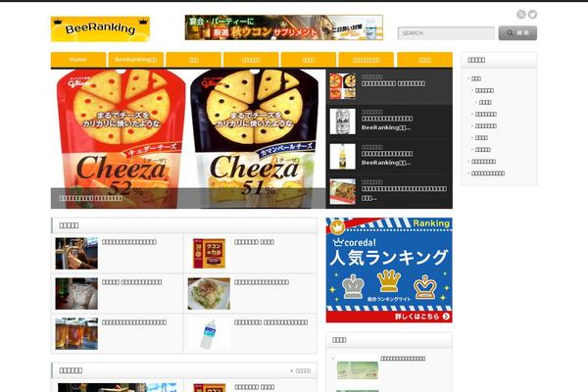Click the red 詳しくはこちら button
588x392 pixels.
(x=389, y=317)
